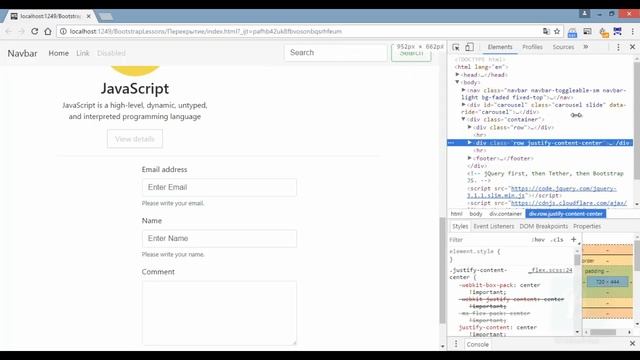The image size is (640, 360).
Task: Activate element inspector pointer in DevTools
Action: pos(456,47)
